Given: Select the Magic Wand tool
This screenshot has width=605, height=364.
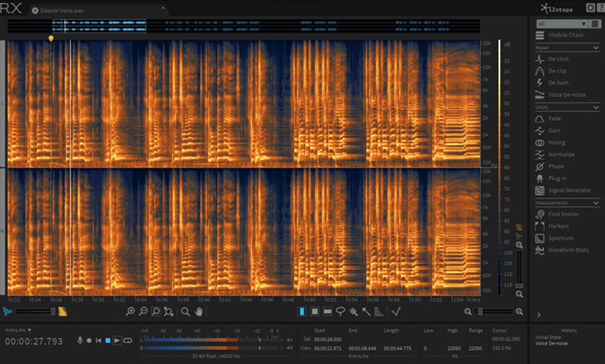Looking at the screenshot, I should point(366,312).
